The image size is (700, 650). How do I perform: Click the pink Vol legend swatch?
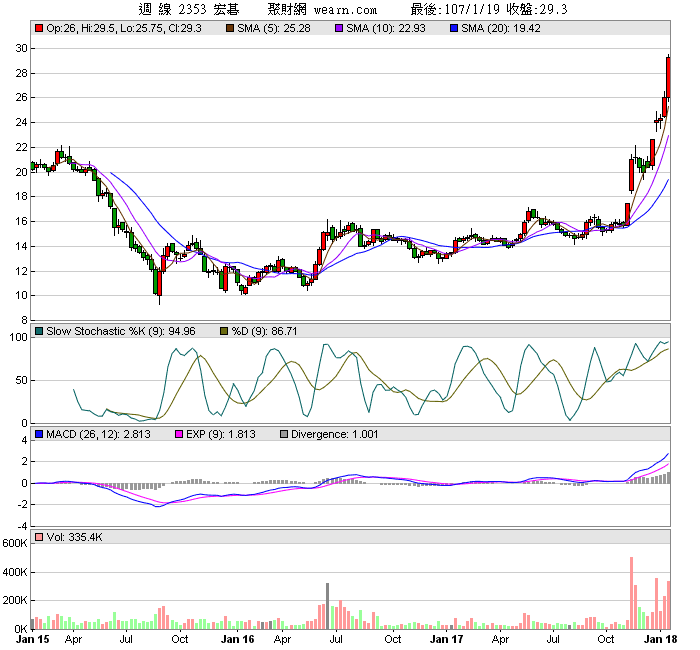39,537
